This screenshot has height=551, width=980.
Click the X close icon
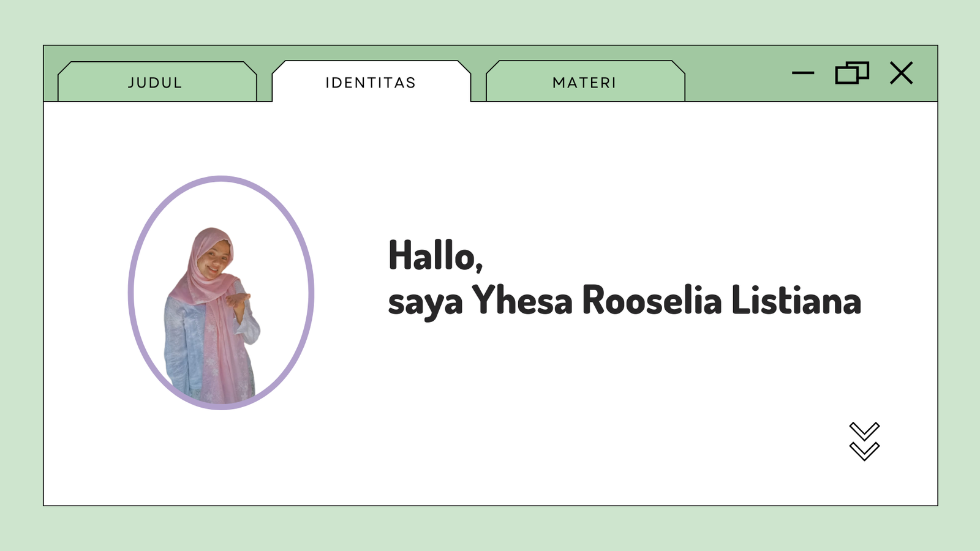click(x=901, y=73)
